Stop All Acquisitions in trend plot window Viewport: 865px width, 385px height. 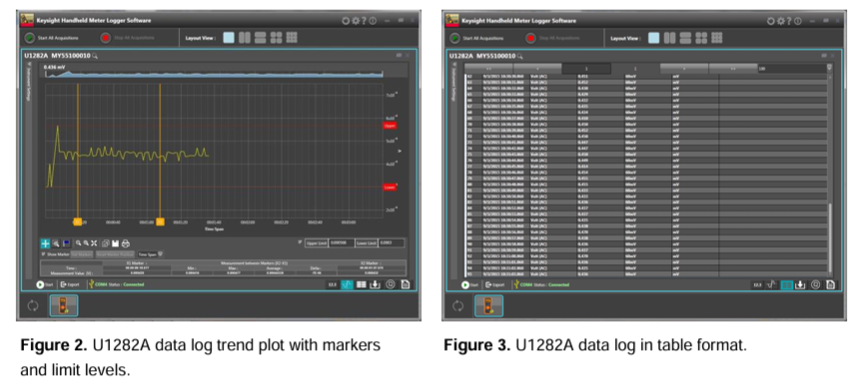127,38
